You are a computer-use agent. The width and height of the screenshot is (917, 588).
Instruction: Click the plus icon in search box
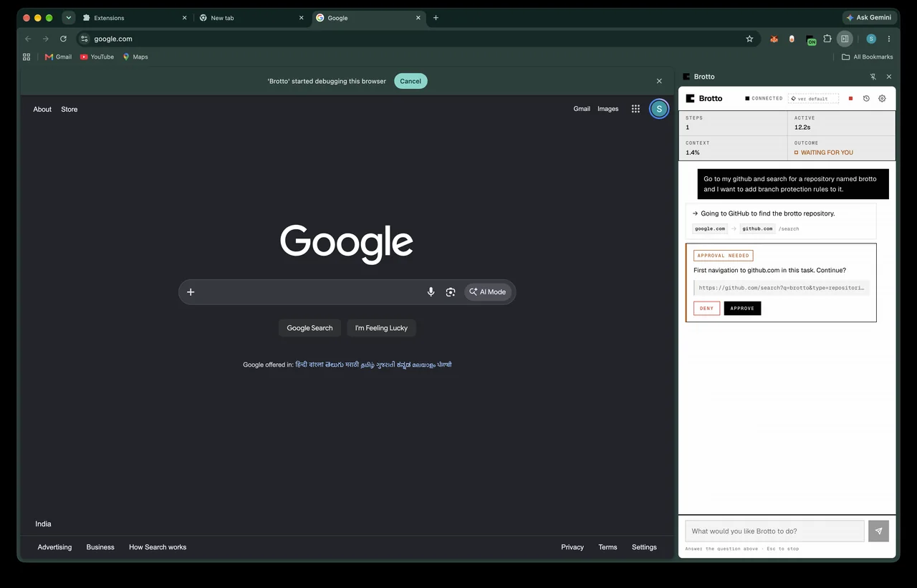point(191,291)
